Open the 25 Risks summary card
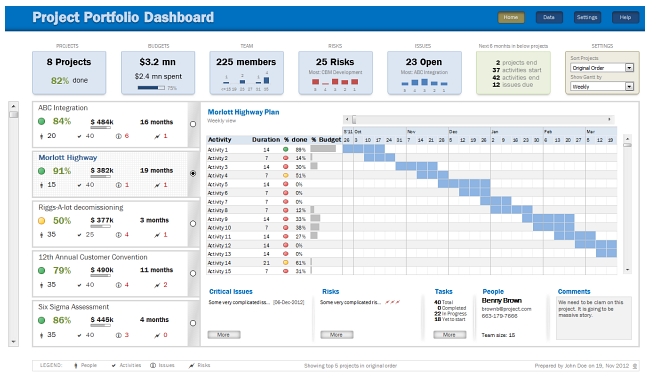The width and height of the screenshot is (663, 378). point(335,73)
